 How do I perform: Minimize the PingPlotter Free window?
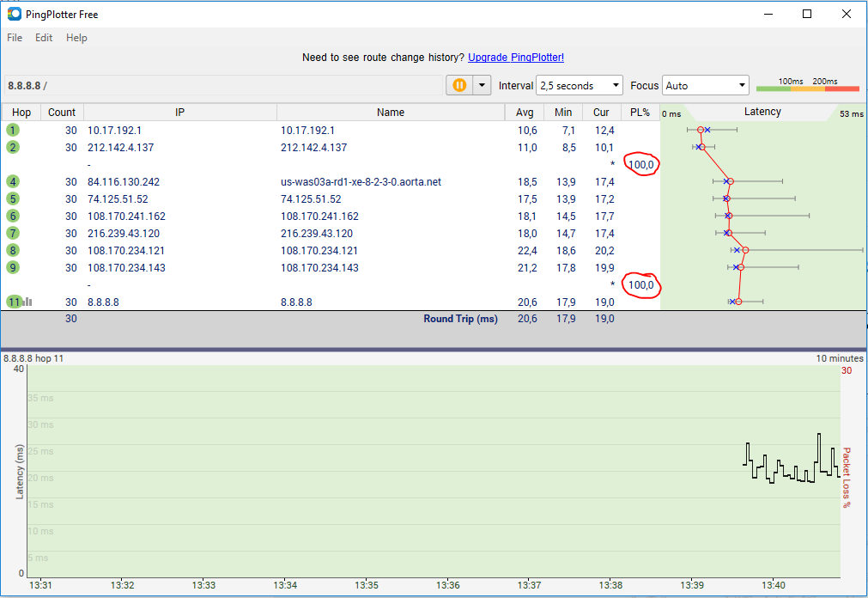tap(768, 14)
